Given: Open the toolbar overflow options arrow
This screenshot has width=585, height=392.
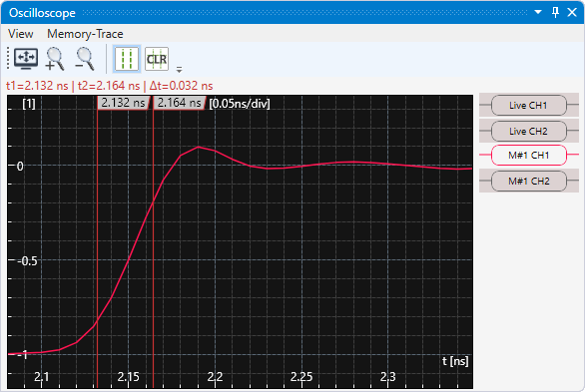Looking at the screenshot, I should pos(179,69).
